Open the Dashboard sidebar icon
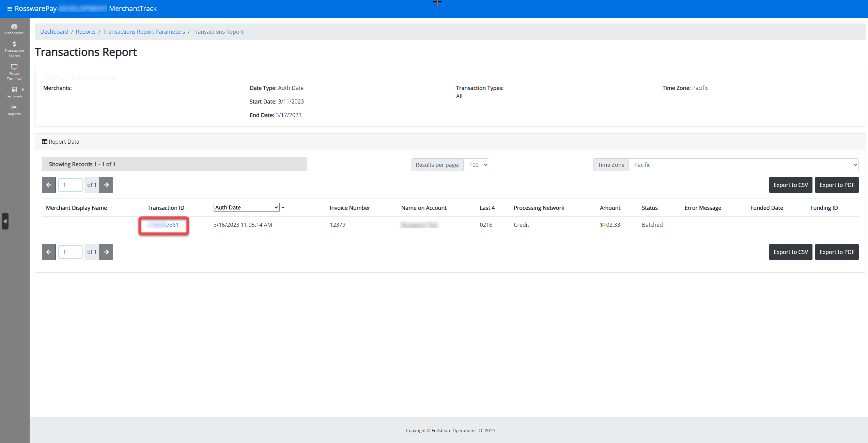Screen dimensions: 868x443 (x=14, y=27)
